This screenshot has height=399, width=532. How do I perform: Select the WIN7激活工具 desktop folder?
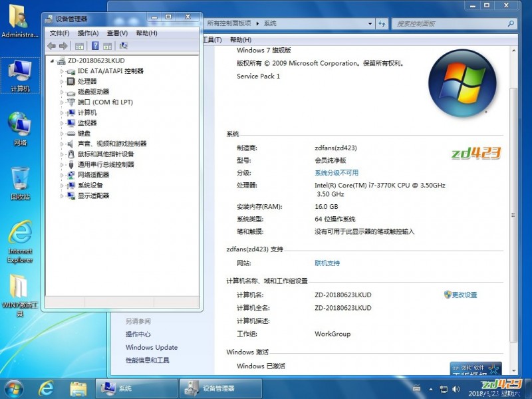[x=20, y=295]
